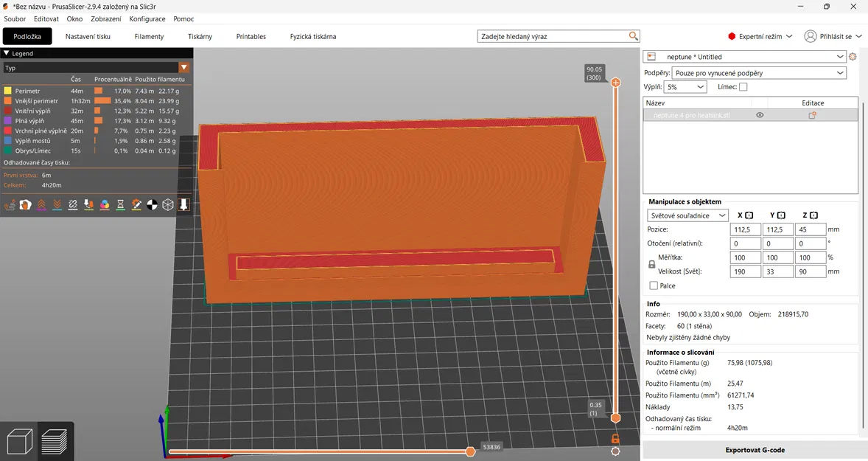Open print settings gear icon beside preset
This screenshot has height=461, width=868.
tap(853, 57)
